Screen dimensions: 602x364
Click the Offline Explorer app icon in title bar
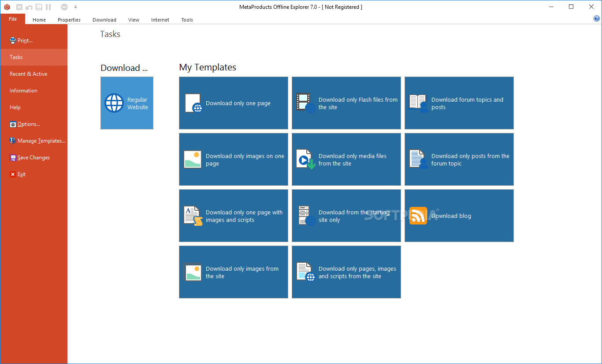[7, 7]
